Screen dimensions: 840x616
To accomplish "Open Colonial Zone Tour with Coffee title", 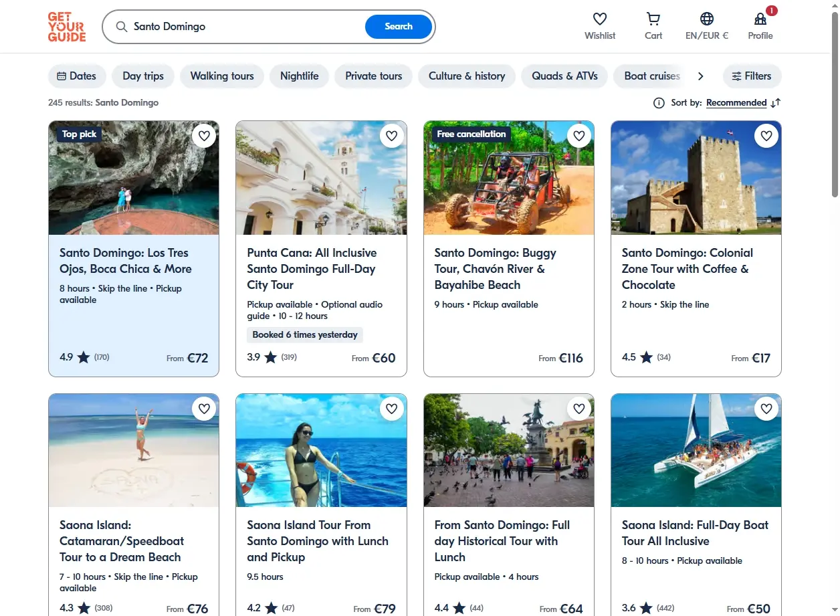I will point(688,269).
